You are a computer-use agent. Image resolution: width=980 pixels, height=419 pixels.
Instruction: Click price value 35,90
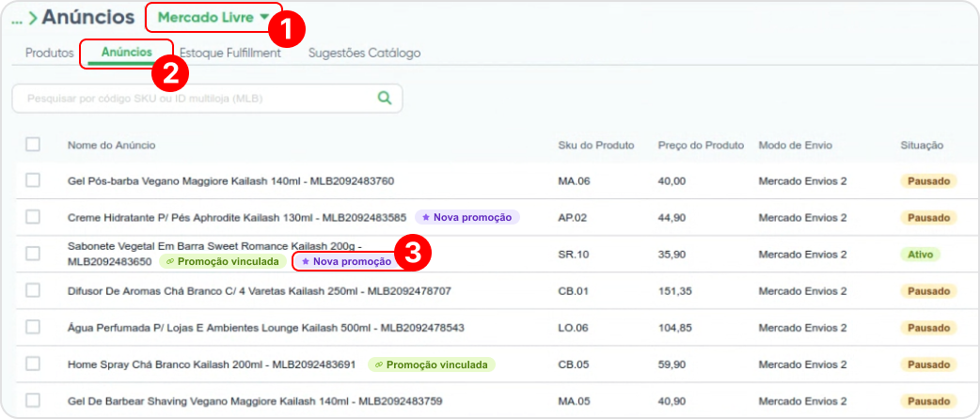click(x=672, y=255)
